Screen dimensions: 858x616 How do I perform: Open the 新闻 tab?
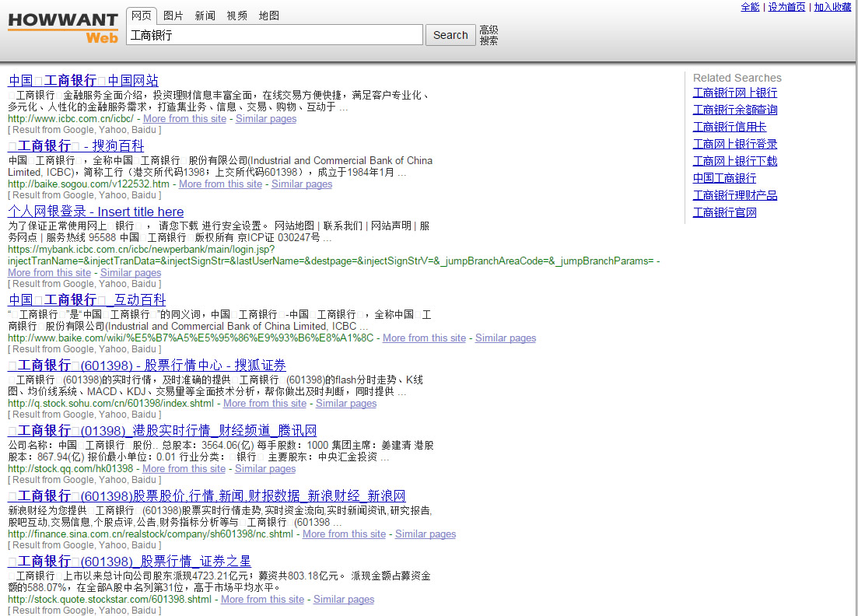205,16
